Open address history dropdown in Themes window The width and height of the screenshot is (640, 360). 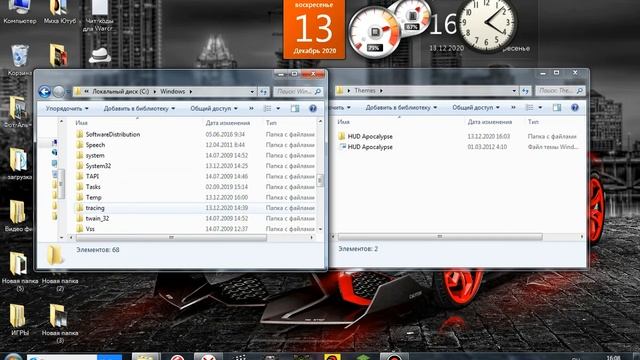point(514,91)
